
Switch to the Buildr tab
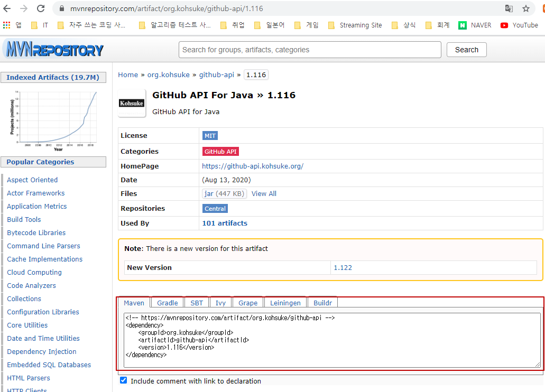pos(322,303)
